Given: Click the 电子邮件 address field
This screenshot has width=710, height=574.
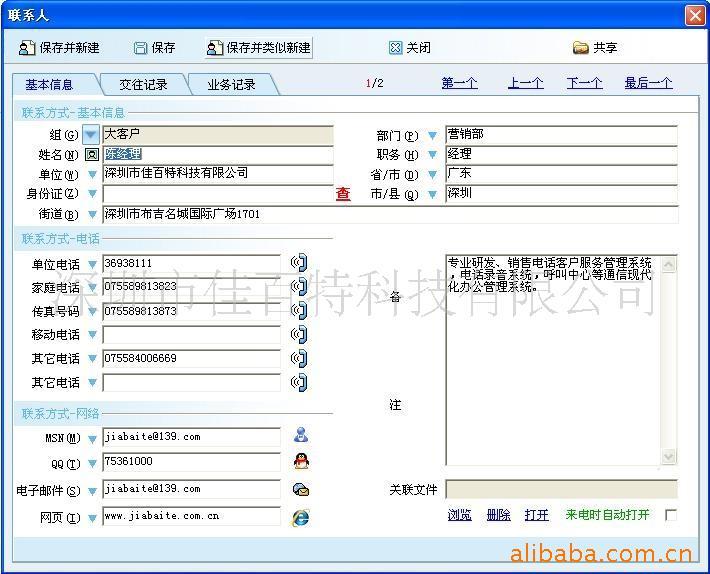Looking at the screenshot, I should [x=192, y=489].
